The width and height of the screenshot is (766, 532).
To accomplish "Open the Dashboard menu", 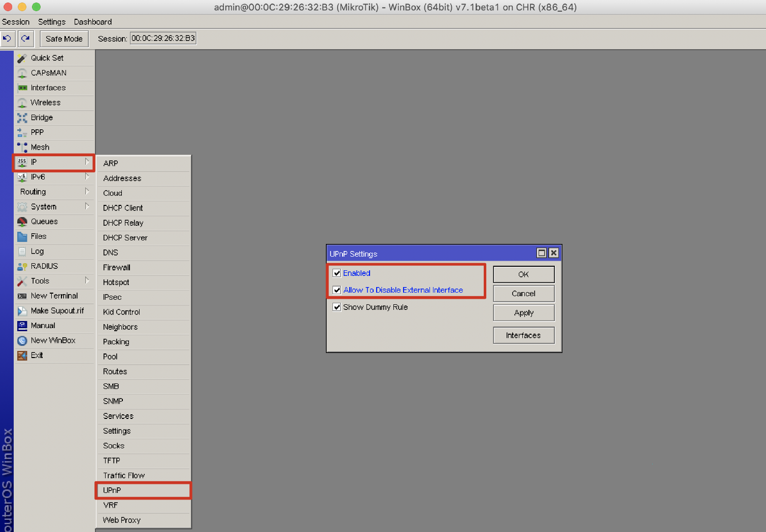I will click(x=93, y=22).
